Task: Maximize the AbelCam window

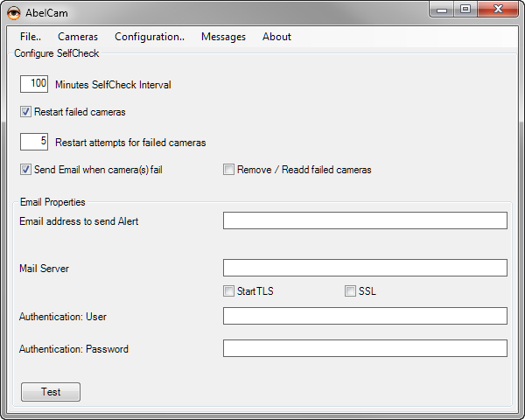Action: [x=465, y=10]
